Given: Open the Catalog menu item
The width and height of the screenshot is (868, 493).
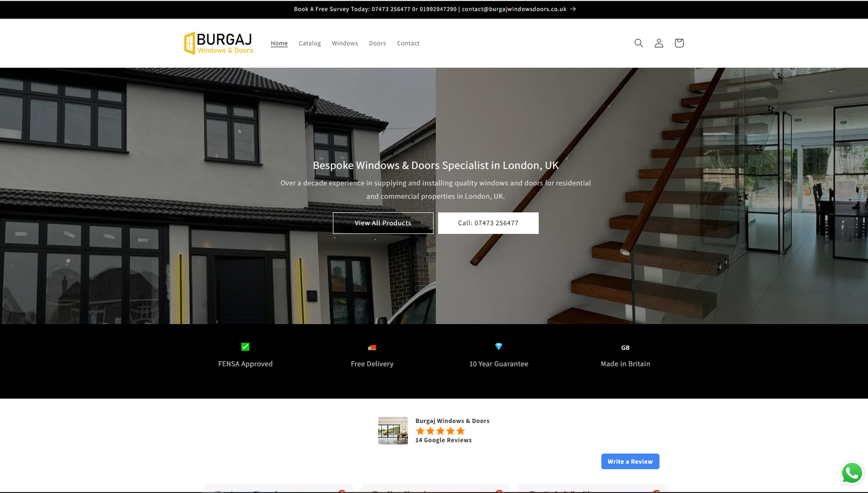Looking at the screenshot, I should point(310,43).
